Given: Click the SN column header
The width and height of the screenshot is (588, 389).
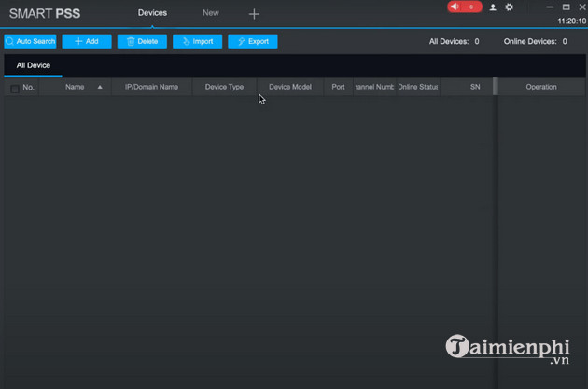Looking at the screenshot, I should [474, 87].
